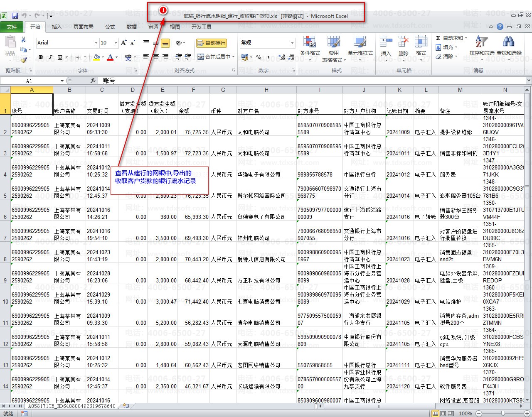The width and height of the screenshot is (532, 417).
Task: Open the File (文件) tab
Action: point(12,27)
